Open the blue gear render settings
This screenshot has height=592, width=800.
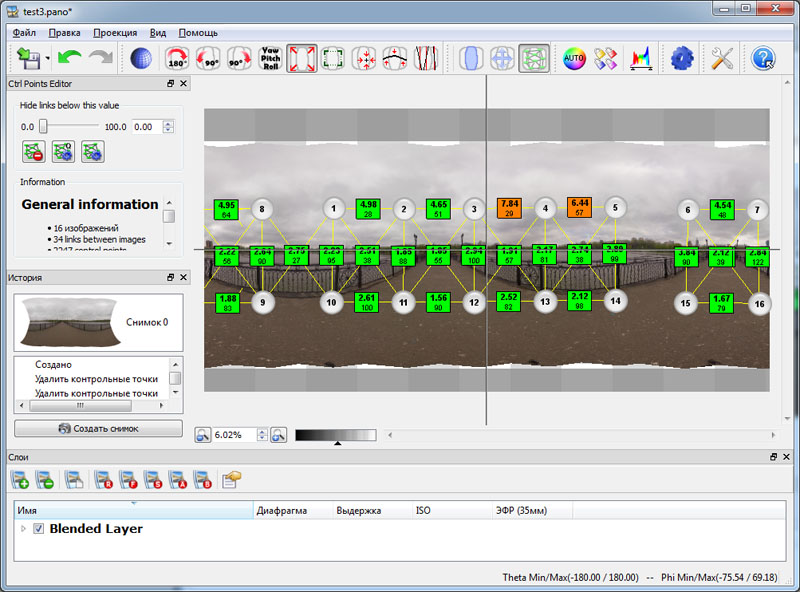click(x=682, y=58)
